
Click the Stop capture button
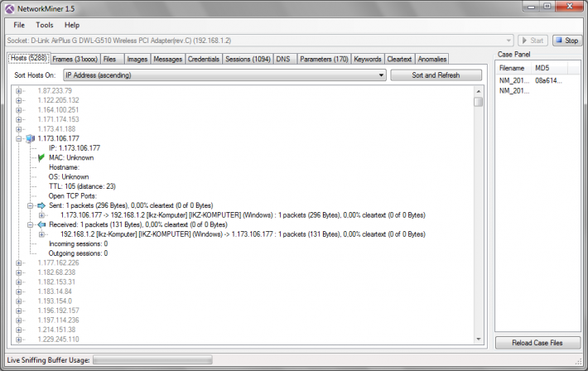tap(566, 41)
